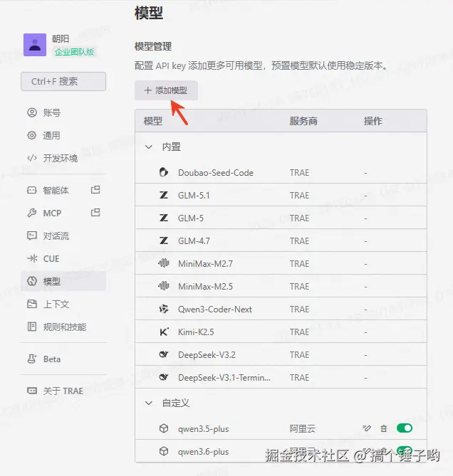Click the TRAE provider cell for Kimi-K2.5
This screenshot has height=476, width=453.
click(x=300, y=332)
